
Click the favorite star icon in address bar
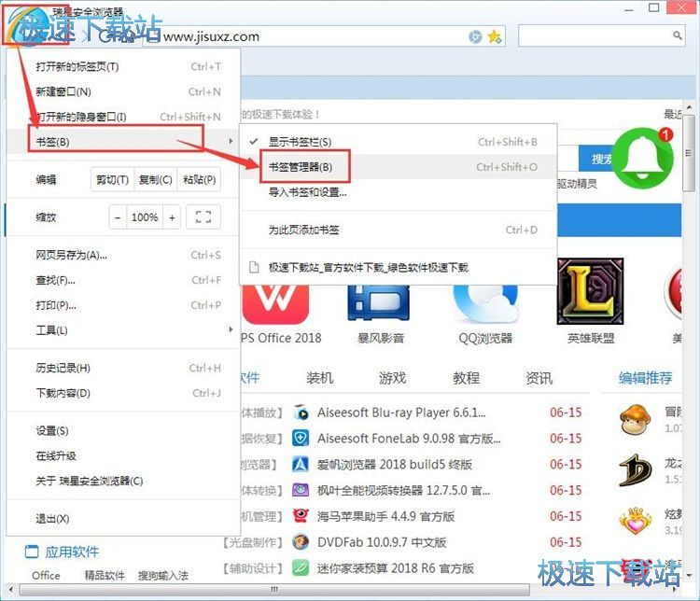495,36
